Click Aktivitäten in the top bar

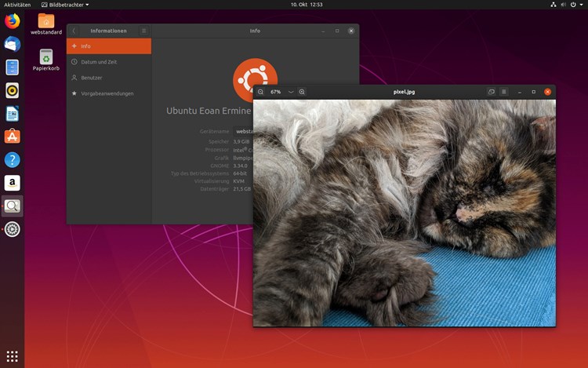click(x=17, y=5)
